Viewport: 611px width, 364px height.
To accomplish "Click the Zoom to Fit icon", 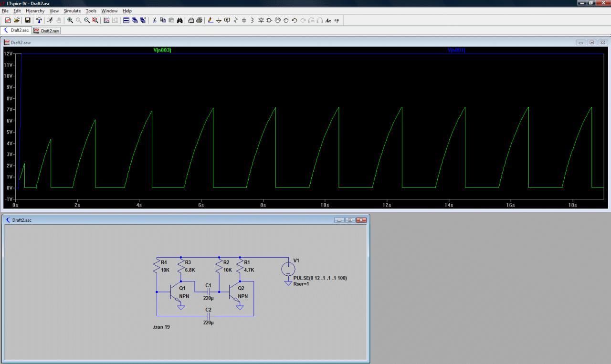I will 95,20.
